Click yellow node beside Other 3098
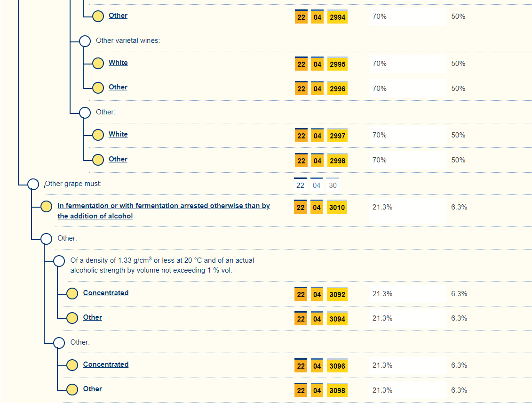This screenshot has width=532, height=403. click(72, 389)
